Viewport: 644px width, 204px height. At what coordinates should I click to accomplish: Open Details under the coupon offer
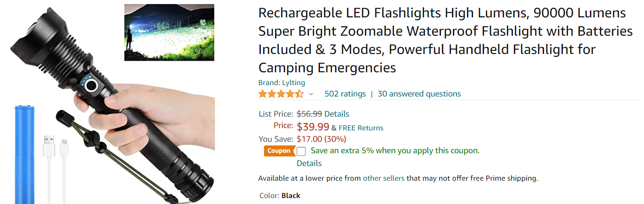[309, 163]
